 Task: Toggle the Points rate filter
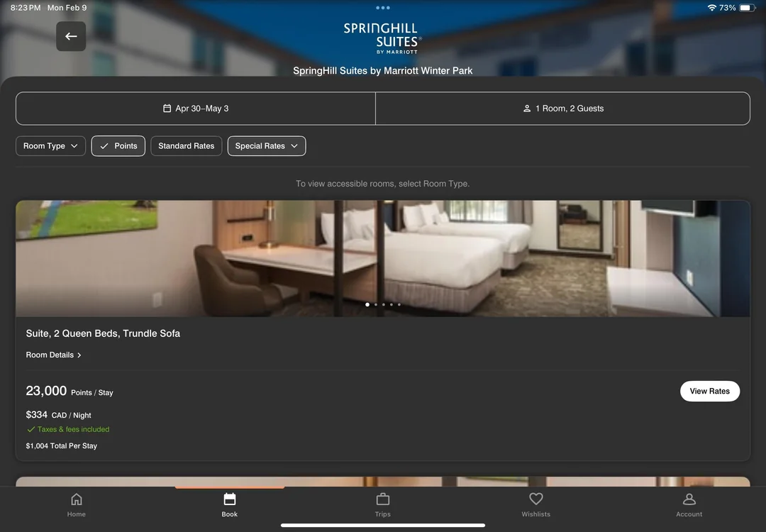(118, 146)
